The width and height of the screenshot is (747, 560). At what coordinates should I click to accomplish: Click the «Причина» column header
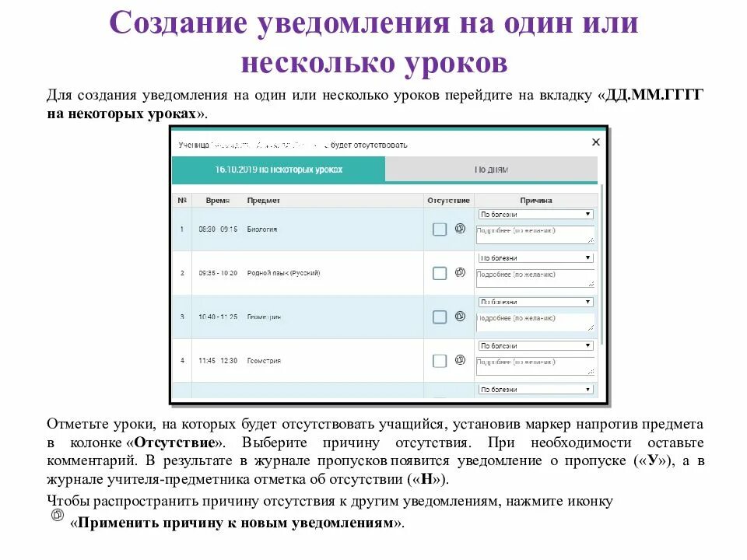(536, 201)
